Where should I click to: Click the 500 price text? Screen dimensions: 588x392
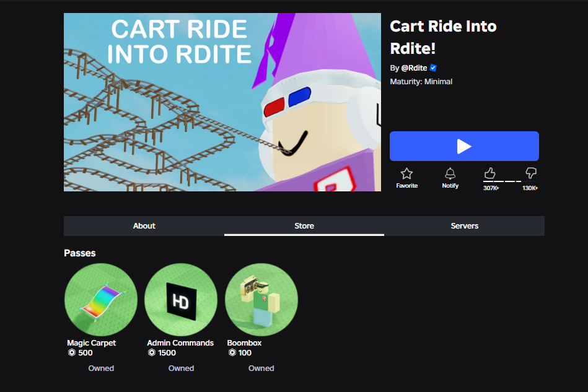point(86,352)
